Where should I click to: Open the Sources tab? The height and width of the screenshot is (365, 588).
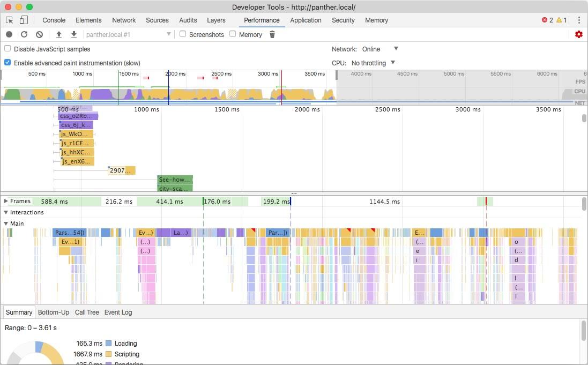tap(157, 20)
